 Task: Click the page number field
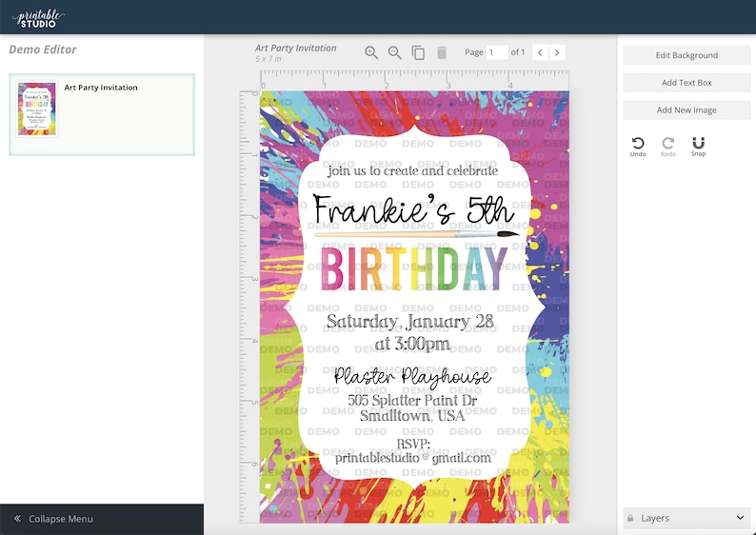[497, 52]
